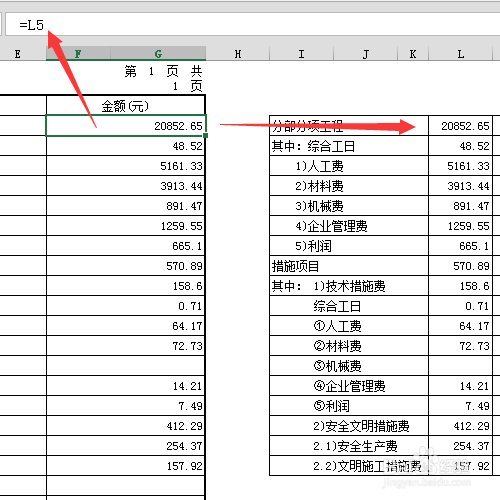Click the 1)人工费 label cell
The height and width of the screenshot is (500, 500).
(349, 166)
